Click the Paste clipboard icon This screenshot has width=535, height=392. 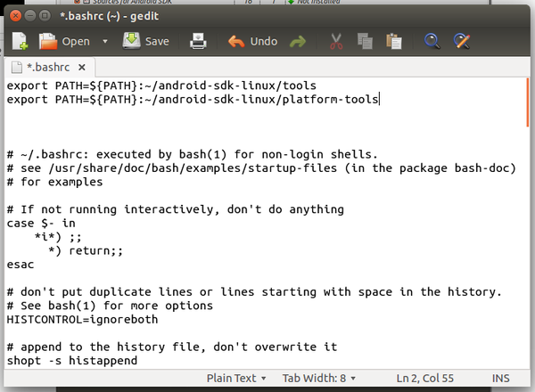pyautogui.click(x=394, y=41)
